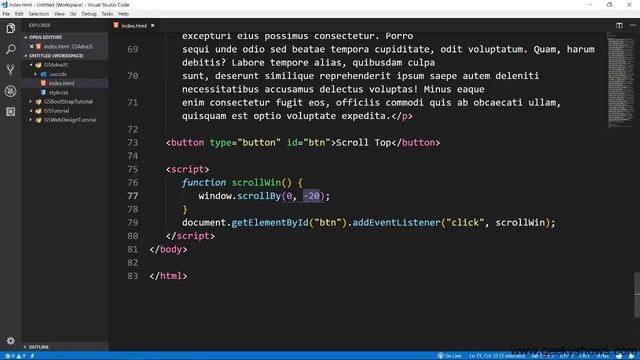This screenshot has height=360, width=640.
Task: Click Go Live in status bar
Action: pyautogui.click(x=449, y=356)
